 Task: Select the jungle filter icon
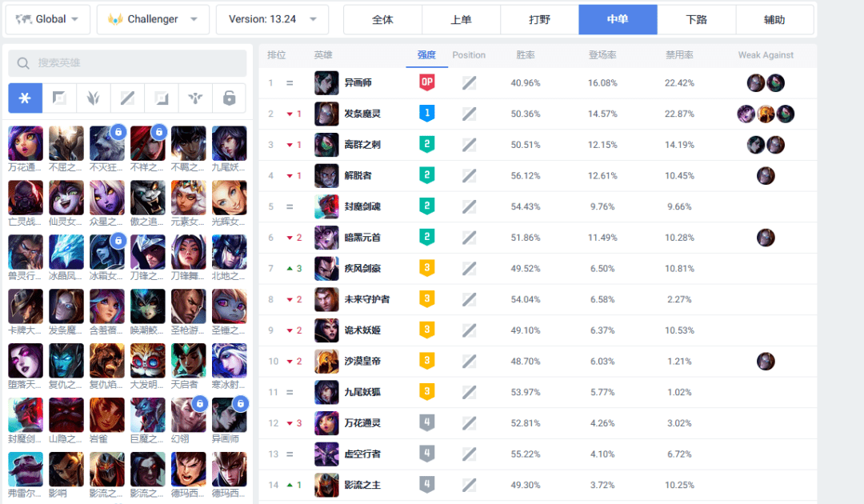pyautogui.click(x=93, y=98)
